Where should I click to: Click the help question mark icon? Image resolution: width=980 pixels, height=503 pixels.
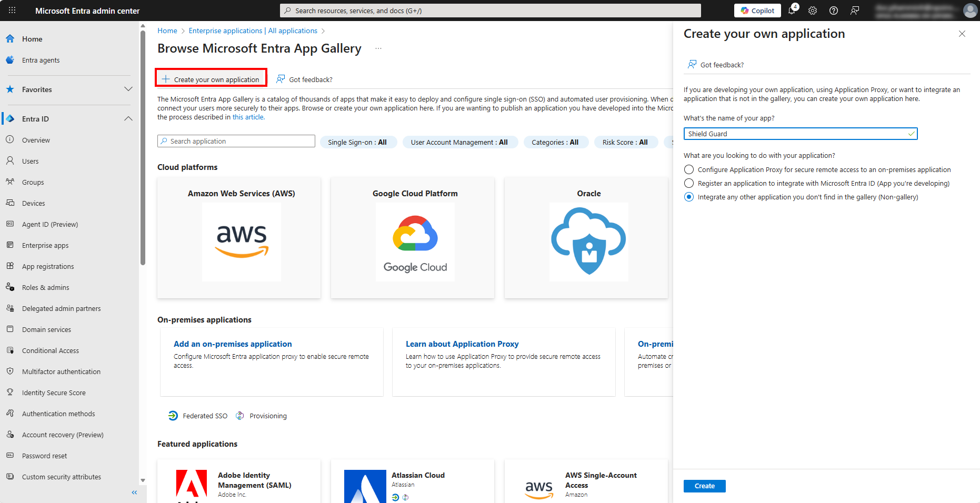click(x=834, y=11)
